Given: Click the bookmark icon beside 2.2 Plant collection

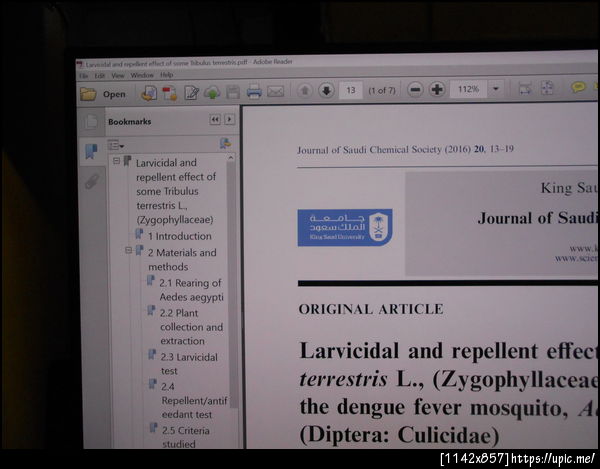Looking at the screenshot, I should point(151,311).
